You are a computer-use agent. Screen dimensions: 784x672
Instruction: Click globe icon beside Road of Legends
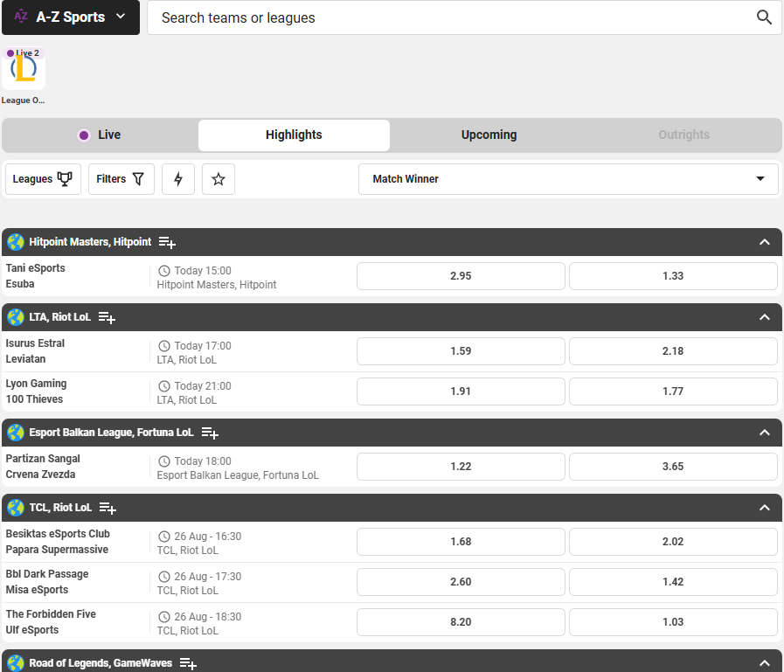click(16, 663)
